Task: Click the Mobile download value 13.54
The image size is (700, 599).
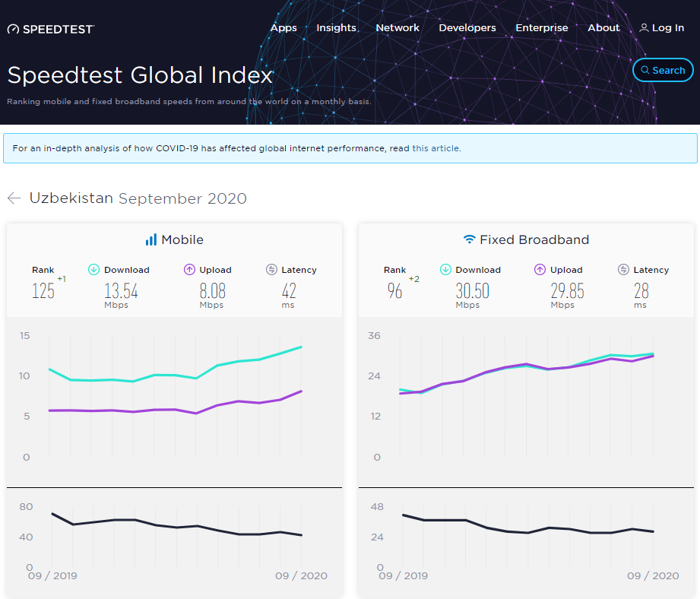Action: click(x=121, y=291)
